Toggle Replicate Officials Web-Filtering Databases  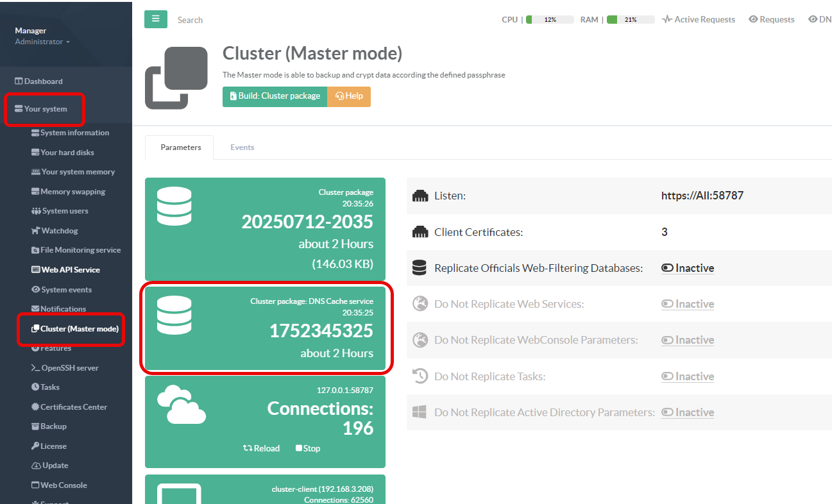(x=688, y=268)
